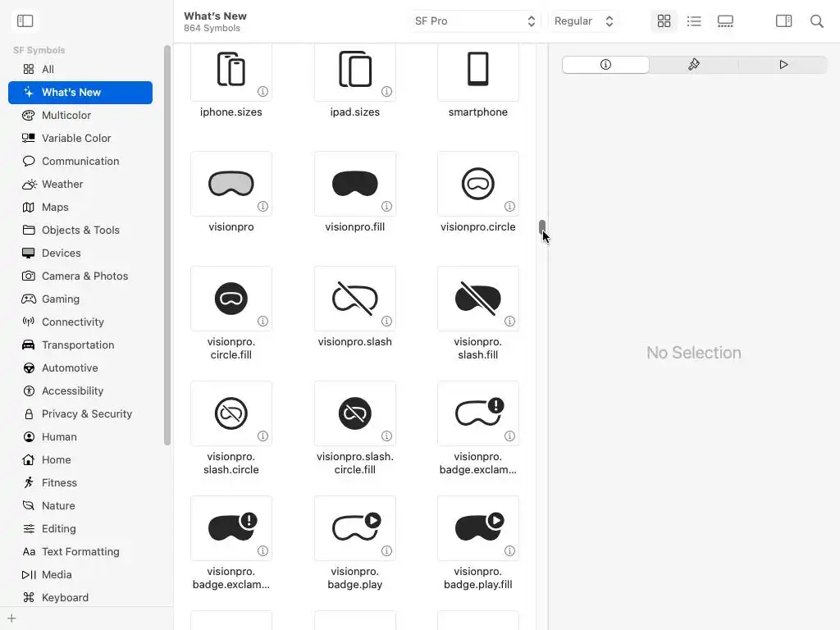Select the visionpro.slash symbol
This screenshot has height=630, width=840.
tap(354, 299)
